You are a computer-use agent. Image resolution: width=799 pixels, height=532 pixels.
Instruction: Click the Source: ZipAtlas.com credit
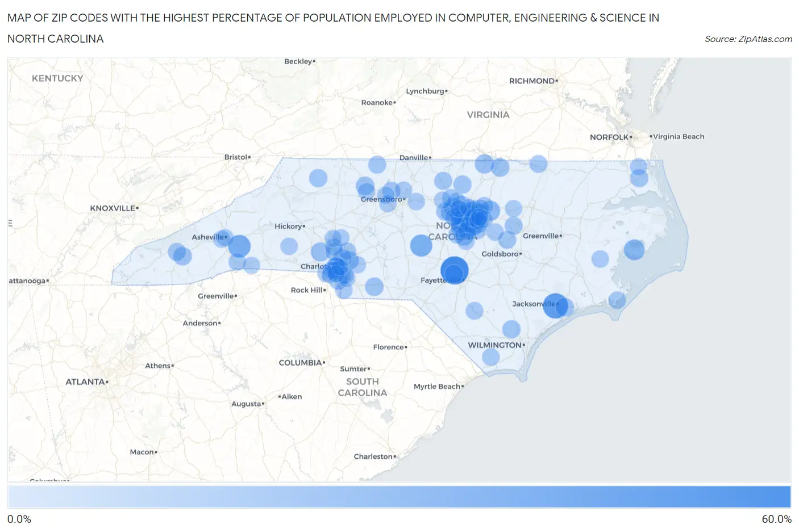[x=748, y=39]
